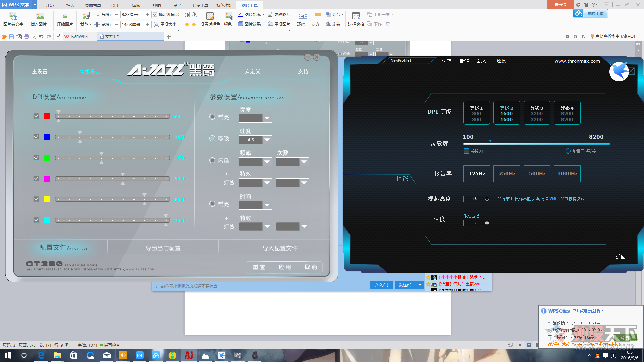Image resolution: width=644 pixels, height=362 pixels.
Task: Add a new document tab with plus icon
Action: pos(169,36)
